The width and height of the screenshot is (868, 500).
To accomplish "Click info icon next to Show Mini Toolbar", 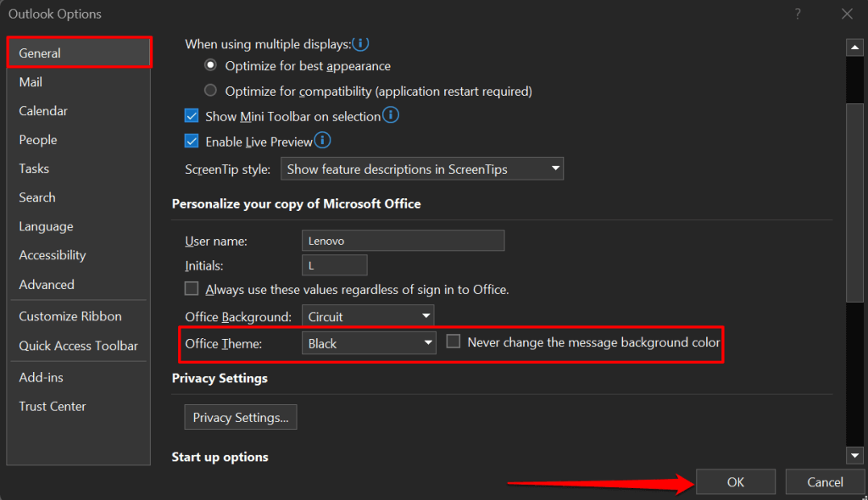I will 391,115.
